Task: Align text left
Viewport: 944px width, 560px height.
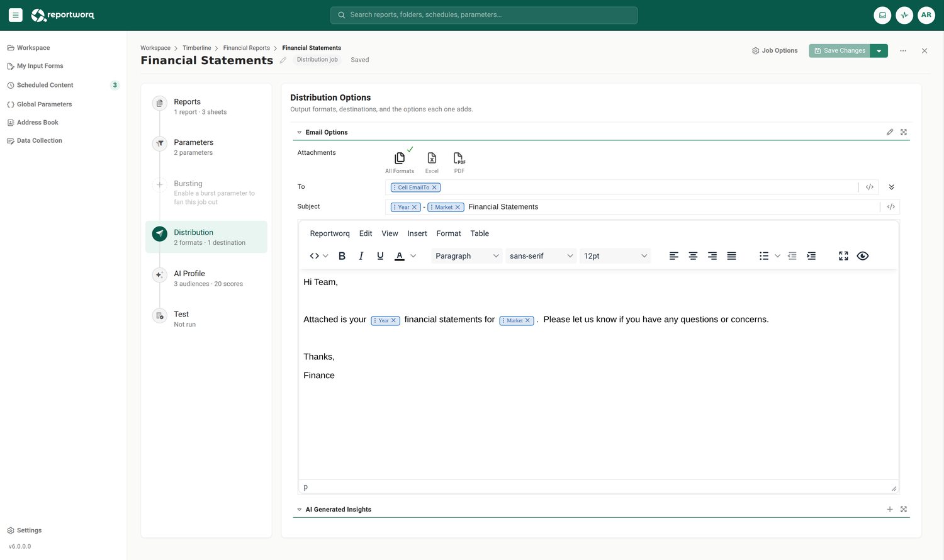Action: (674, 256)
